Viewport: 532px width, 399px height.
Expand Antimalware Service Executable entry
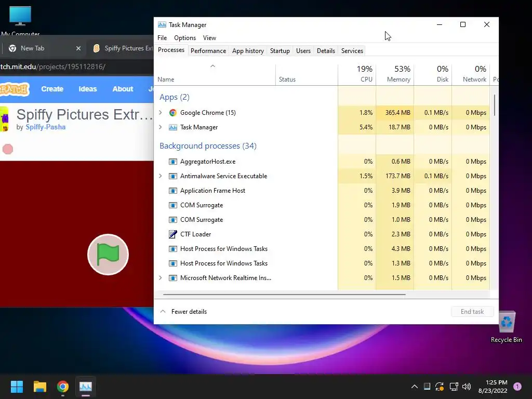click(x=161, y=176)
